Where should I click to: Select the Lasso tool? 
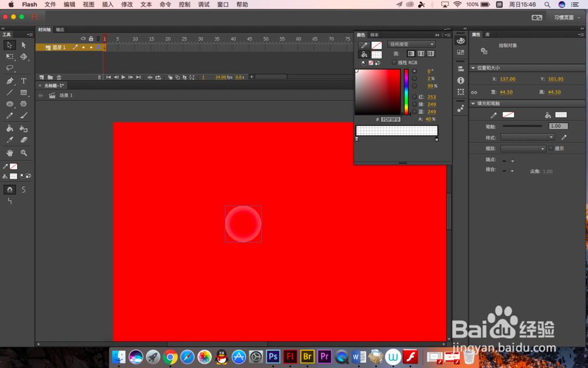[10, 68]
